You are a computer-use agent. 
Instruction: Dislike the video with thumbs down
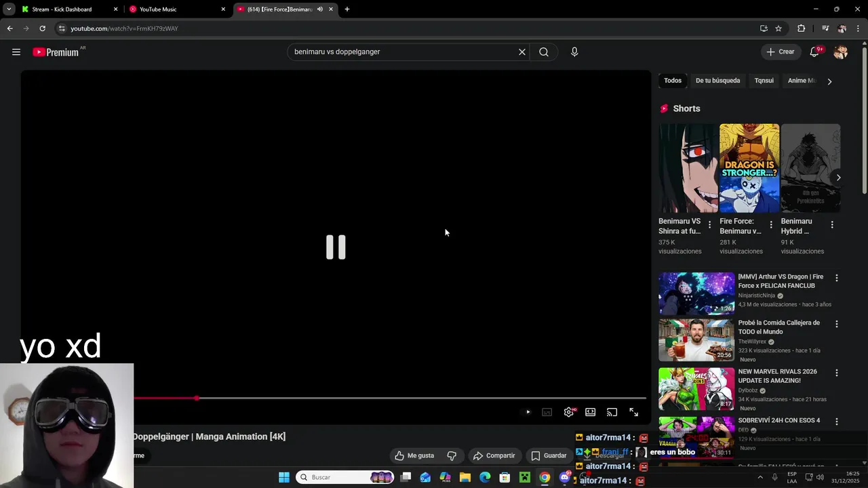click(x=452, y=455)
